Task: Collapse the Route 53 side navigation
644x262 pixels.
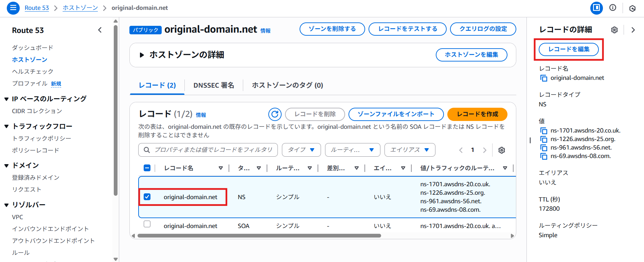Action: pyautogui.click(x=100, y=30)
